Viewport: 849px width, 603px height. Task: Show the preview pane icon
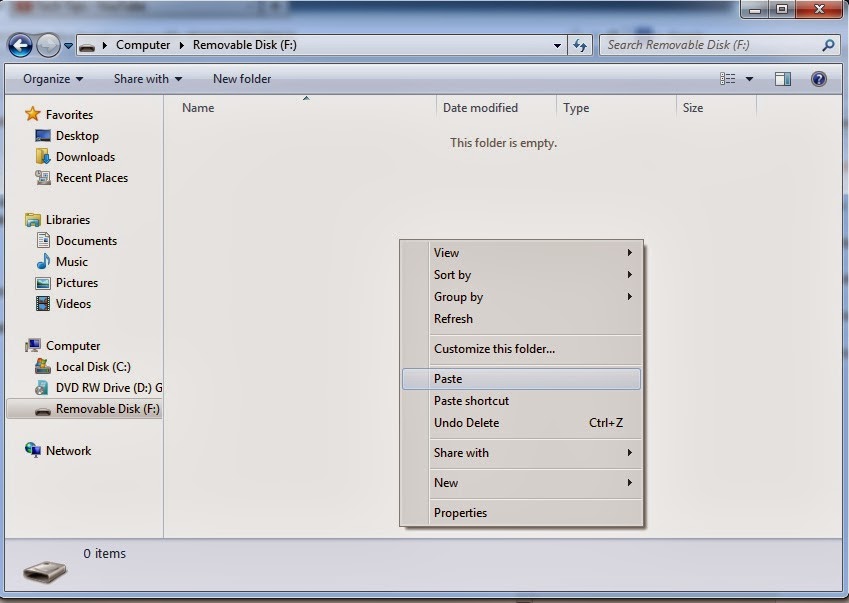(783, 79)
